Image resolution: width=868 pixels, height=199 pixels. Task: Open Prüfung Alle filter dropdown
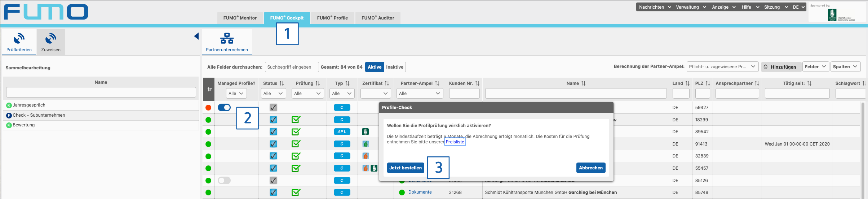[x=308, y=94]
